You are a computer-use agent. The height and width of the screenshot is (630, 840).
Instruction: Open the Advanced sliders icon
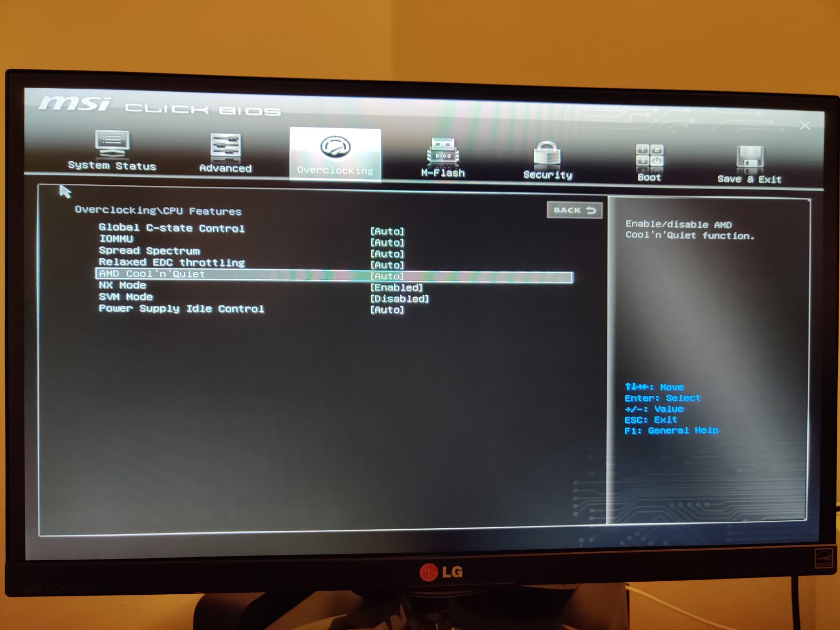pos(225,146)
